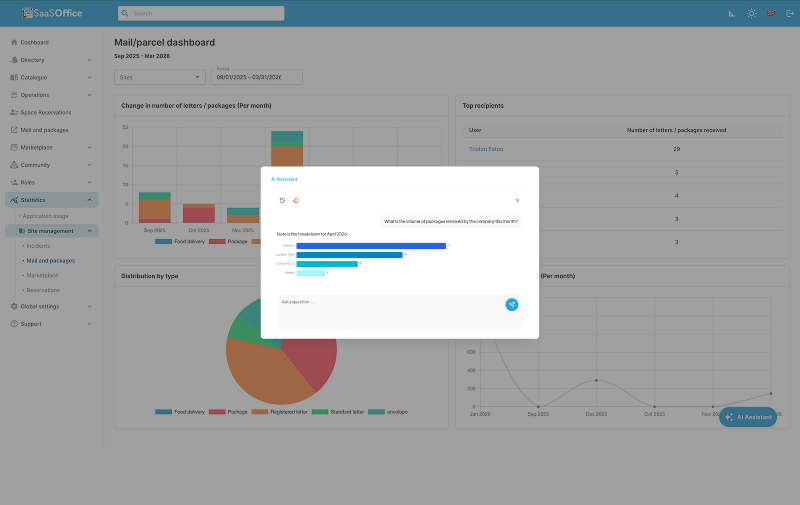Click the magnifier icon in the search bar
This screenshot has height=505, width=800.
[x=125, y=13]
